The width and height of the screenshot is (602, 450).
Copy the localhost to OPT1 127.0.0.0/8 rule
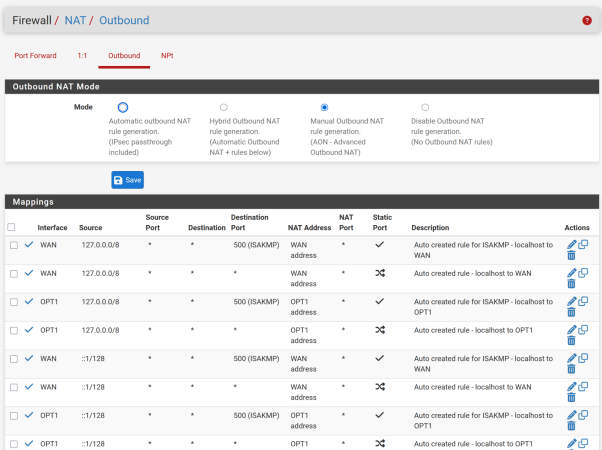[x=583, y=329]
